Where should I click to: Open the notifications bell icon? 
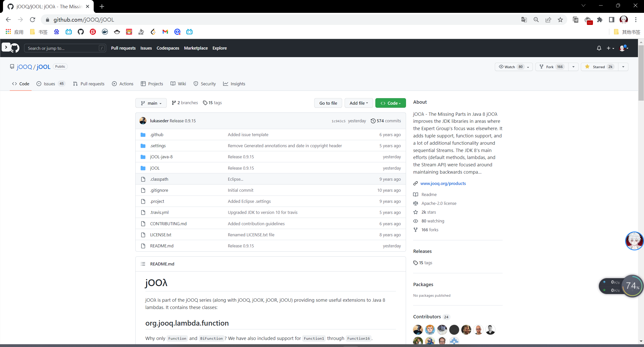599,48
